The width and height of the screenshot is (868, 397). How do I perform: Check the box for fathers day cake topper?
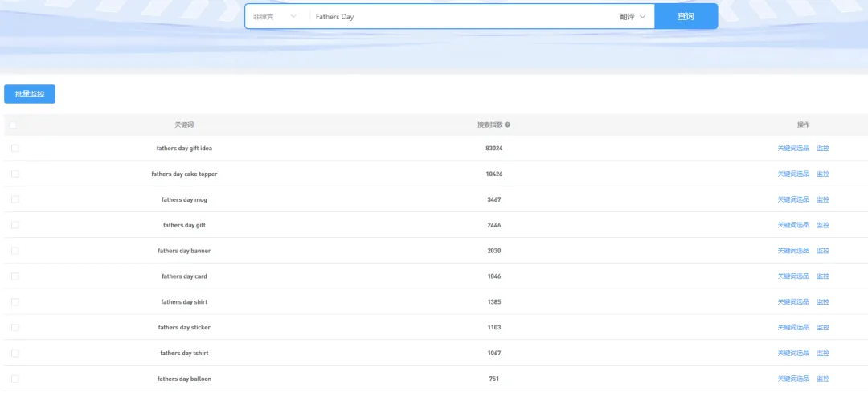(x=15, y=174)
